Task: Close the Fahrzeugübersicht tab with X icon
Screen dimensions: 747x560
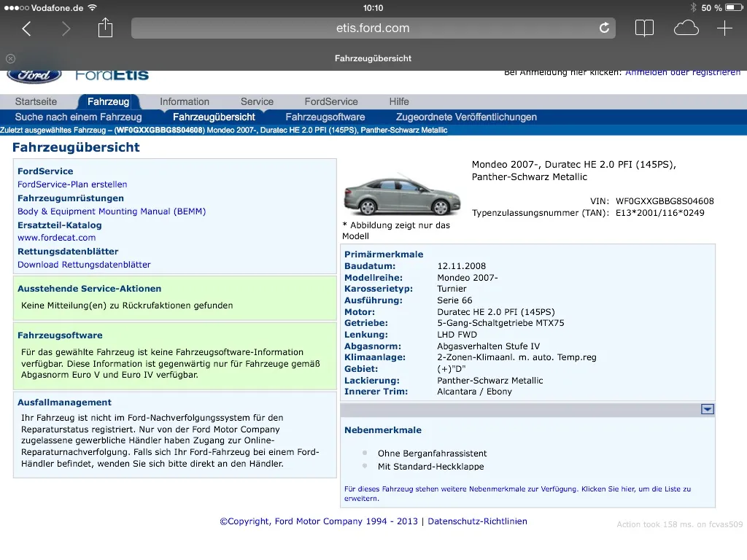Action: (10, 58)
